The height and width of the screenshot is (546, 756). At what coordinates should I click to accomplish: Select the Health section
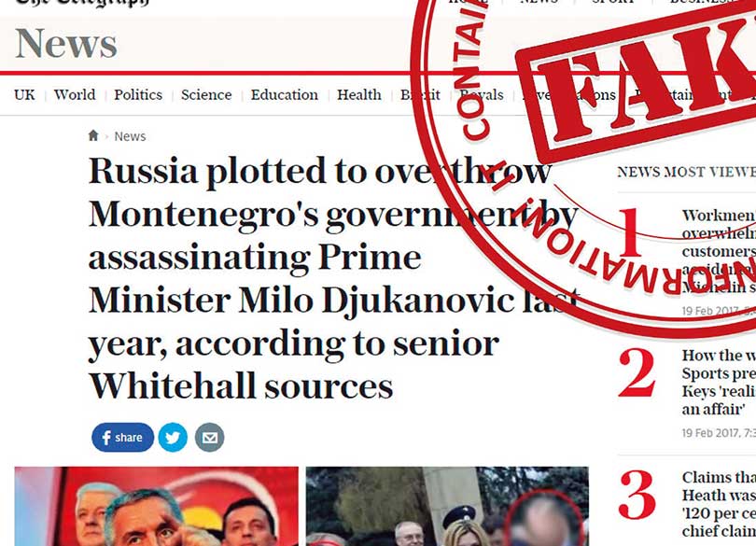pyautogui.click(x=358, y=95)
